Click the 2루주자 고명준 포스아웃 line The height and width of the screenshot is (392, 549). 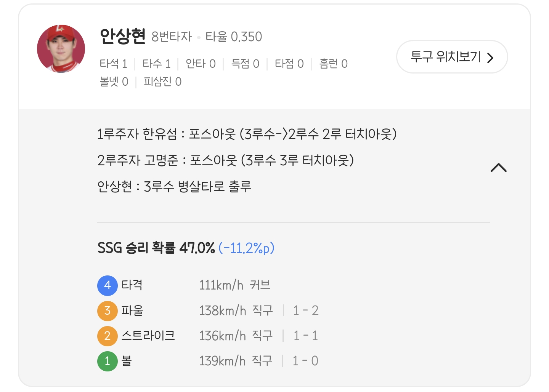coord(225,160)
